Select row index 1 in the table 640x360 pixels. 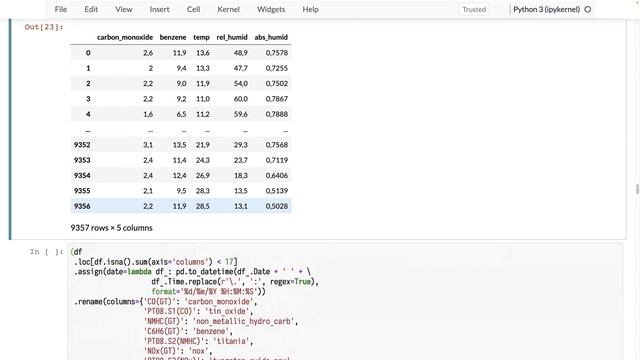88,68
